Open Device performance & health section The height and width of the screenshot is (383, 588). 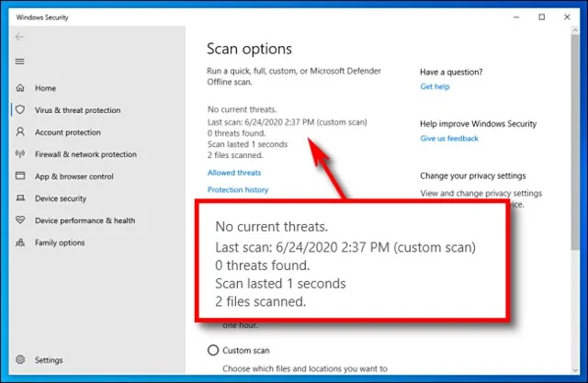(x=85, y=220)
